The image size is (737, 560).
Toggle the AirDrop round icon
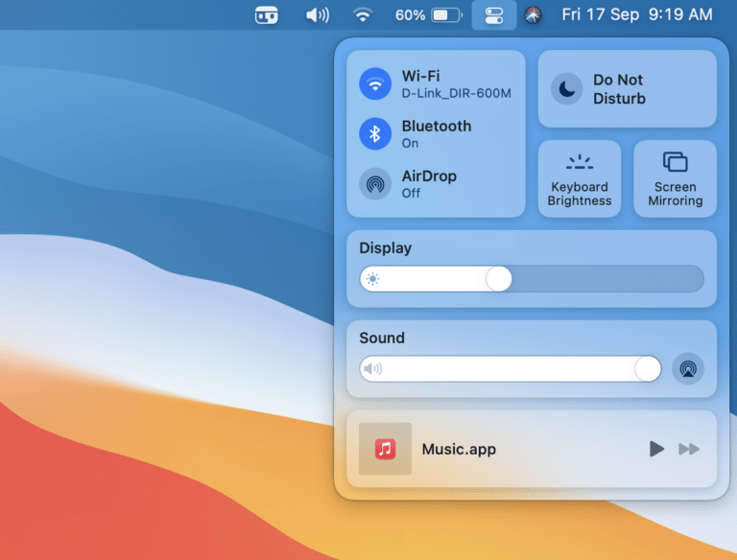click(x=375, y=184)
